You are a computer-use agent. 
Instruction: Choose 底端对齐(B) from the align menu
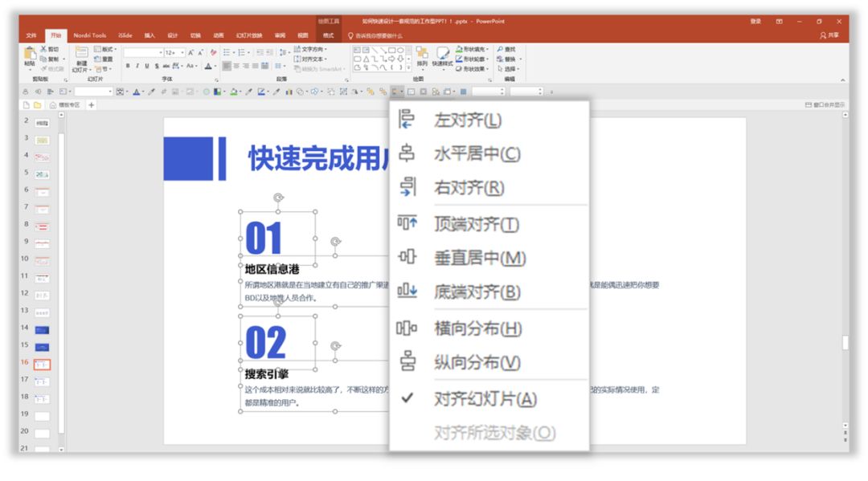489,291
